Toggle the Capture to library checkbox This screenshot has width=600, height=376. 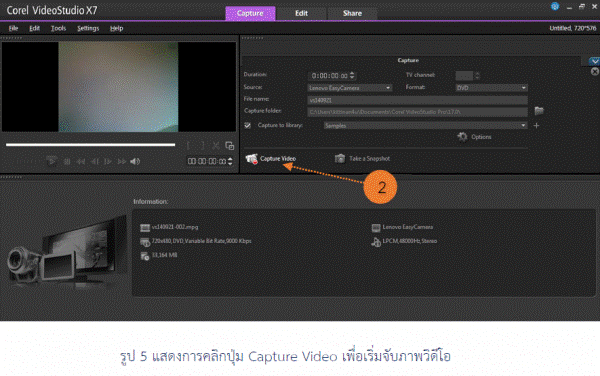(248, 125)
